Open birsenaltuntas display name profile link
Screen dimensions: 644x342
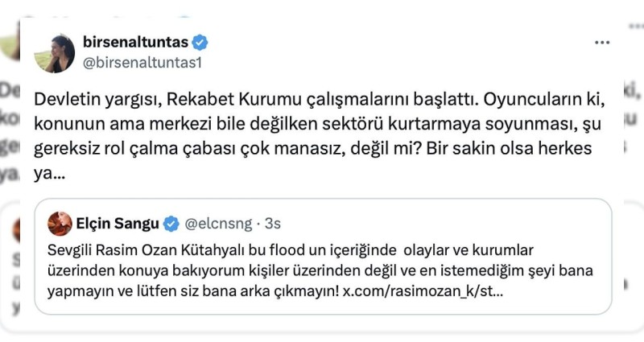pos(138,42)
